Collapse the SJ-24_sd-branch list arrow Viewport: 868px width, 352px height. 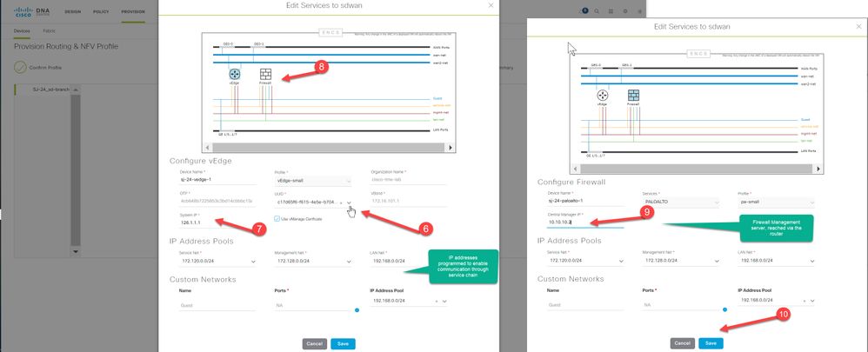[76, 90]
